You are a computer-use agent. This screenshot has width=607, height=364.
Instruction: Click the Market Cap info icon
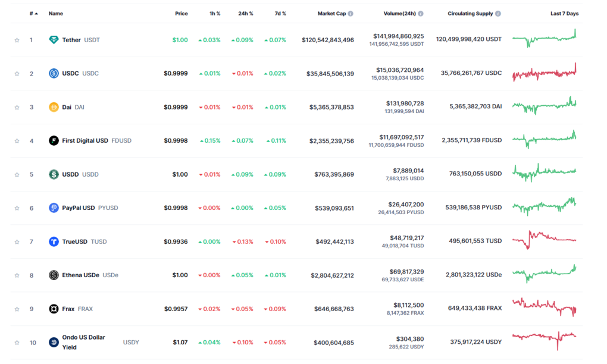(351, 13)
